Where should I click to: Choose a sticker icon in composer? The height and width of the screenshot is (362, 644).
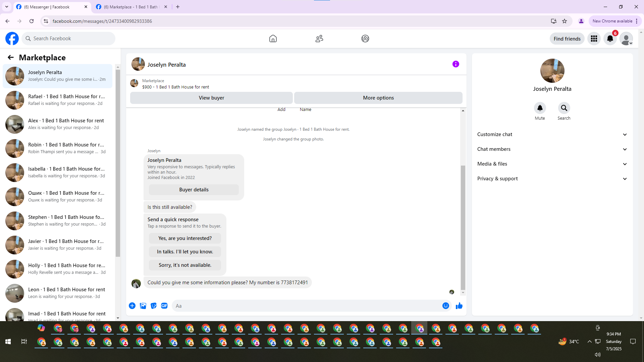coord(154,306)
